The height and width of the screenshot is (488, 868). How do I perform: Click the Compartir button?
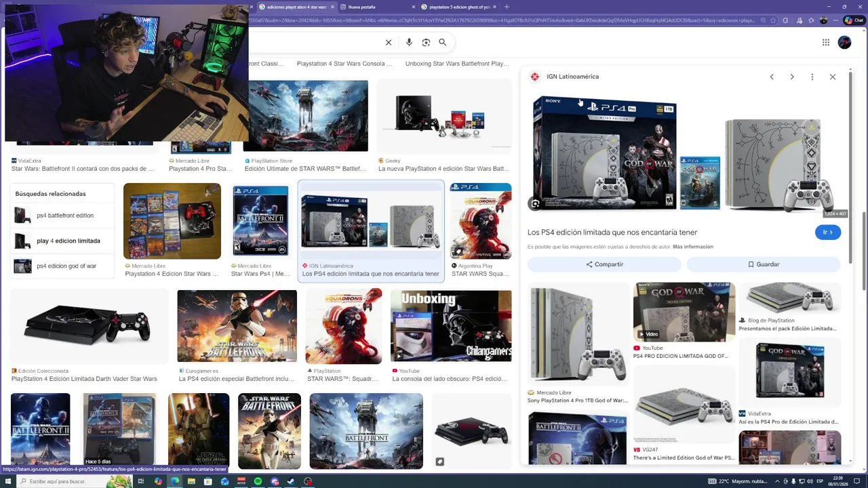pyautogui.click(x=604, y=264)
